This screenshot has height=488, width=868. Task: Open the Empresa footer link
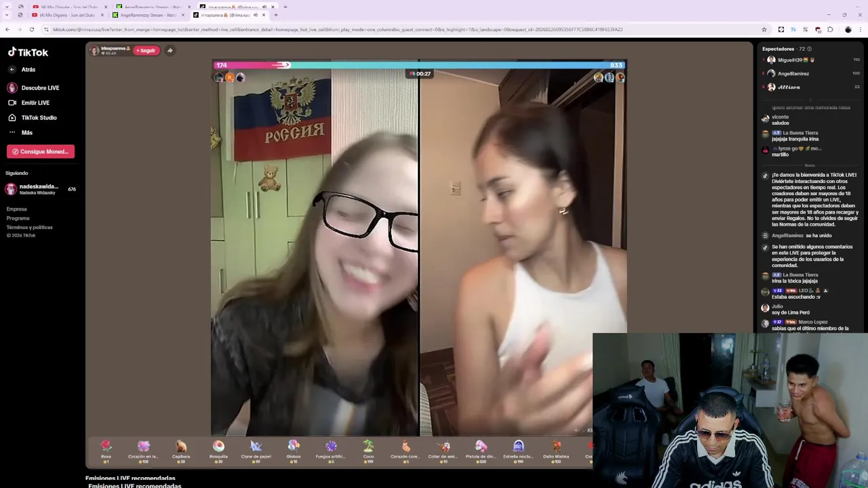(17, 209)
